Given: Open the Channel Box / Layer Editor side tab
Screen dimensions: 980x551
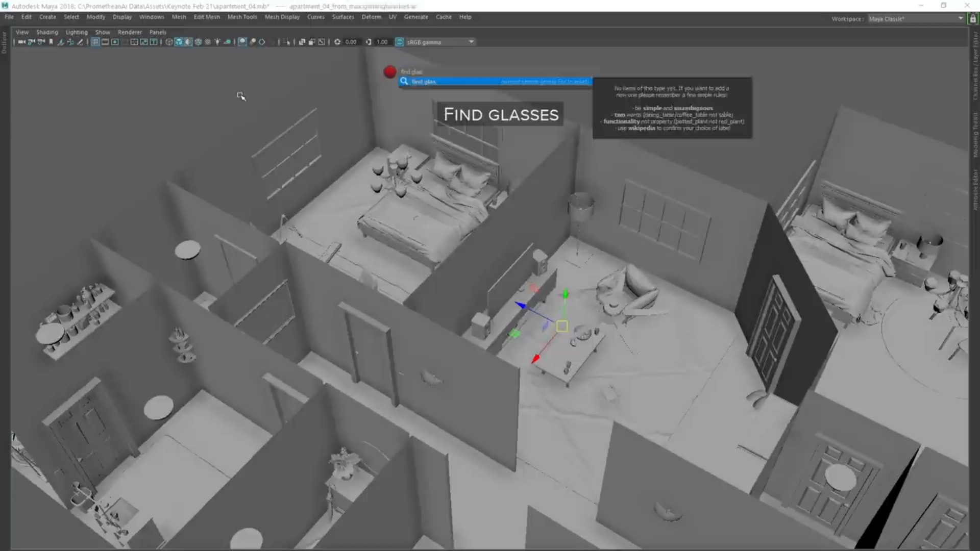Looking at the screenshot, I should tap(975, 66).
